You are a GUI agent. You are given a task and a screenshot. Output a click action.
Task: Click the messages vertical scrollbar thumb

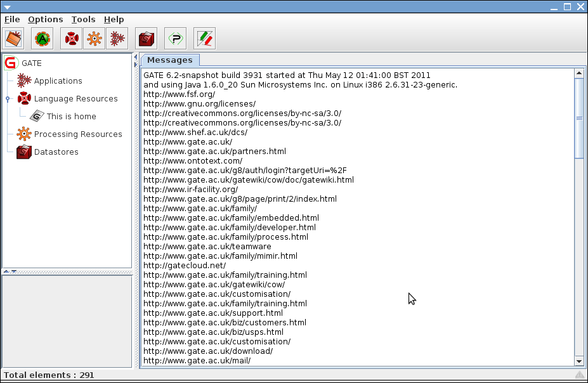click(579, 118)
